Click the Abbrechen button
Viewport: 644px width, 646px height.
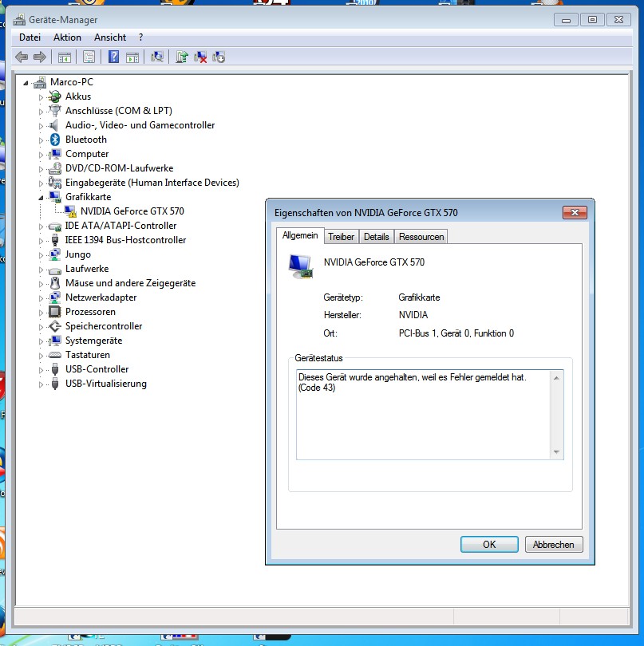pos(554,544)
